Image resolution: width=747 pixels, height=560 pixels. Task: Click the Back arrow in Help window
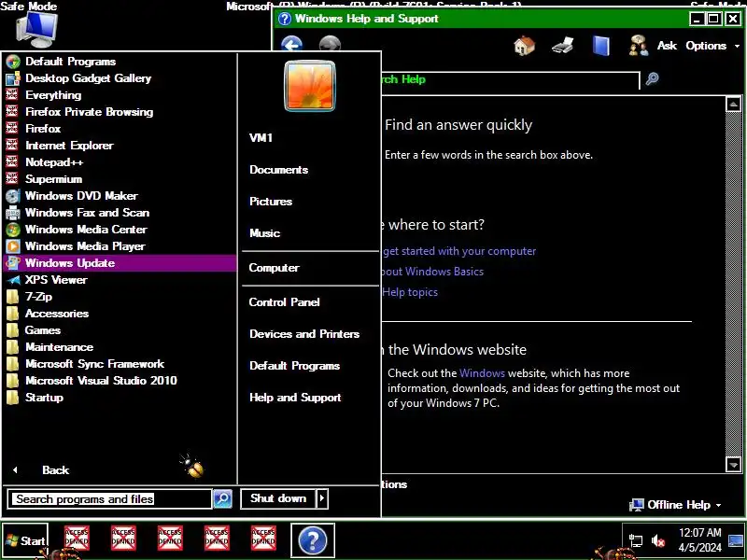click(291, 44)
